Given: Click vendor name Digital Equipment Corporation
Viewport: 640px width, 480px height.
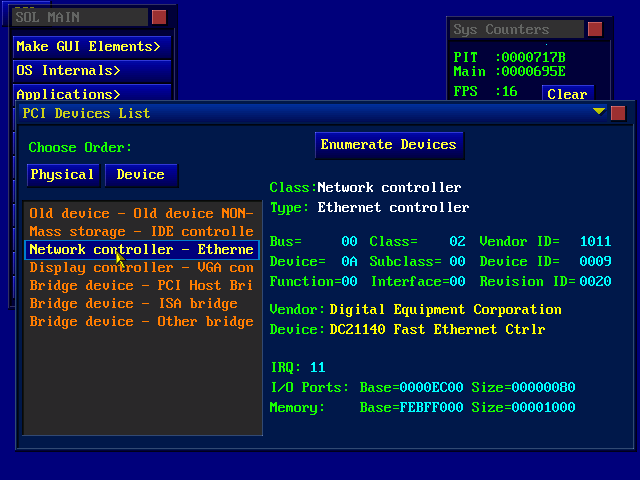Looking at the screenshot, I should coord(445,309).
